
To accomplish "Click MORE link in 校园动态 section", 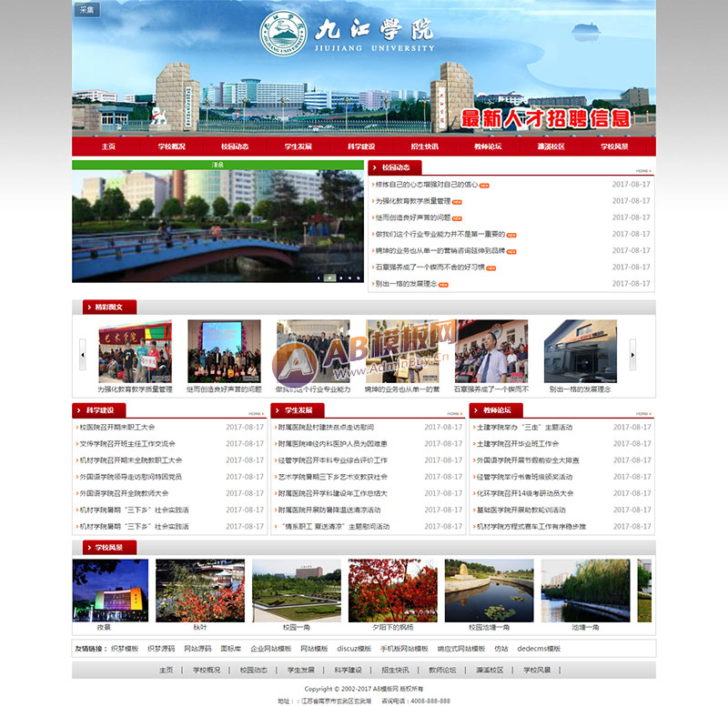I will click(643, 171).
